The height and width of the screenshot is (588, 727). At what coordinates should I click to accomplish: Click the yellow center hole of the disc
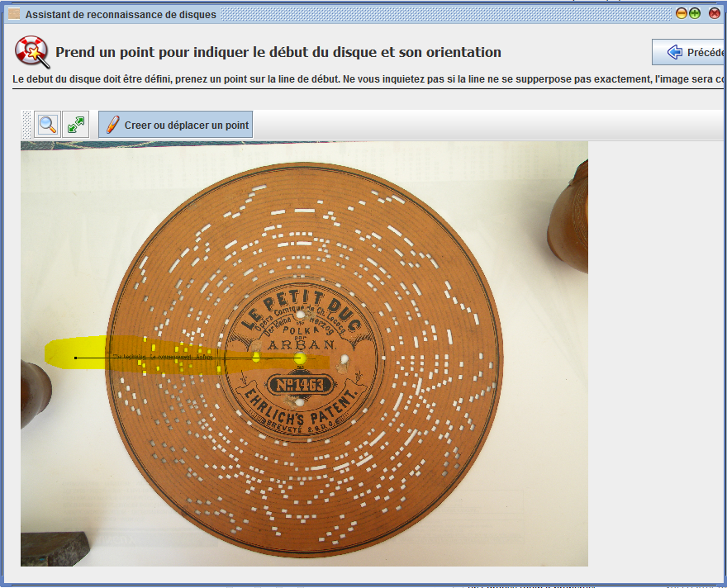pyautogui.click(x=300, y=358)
